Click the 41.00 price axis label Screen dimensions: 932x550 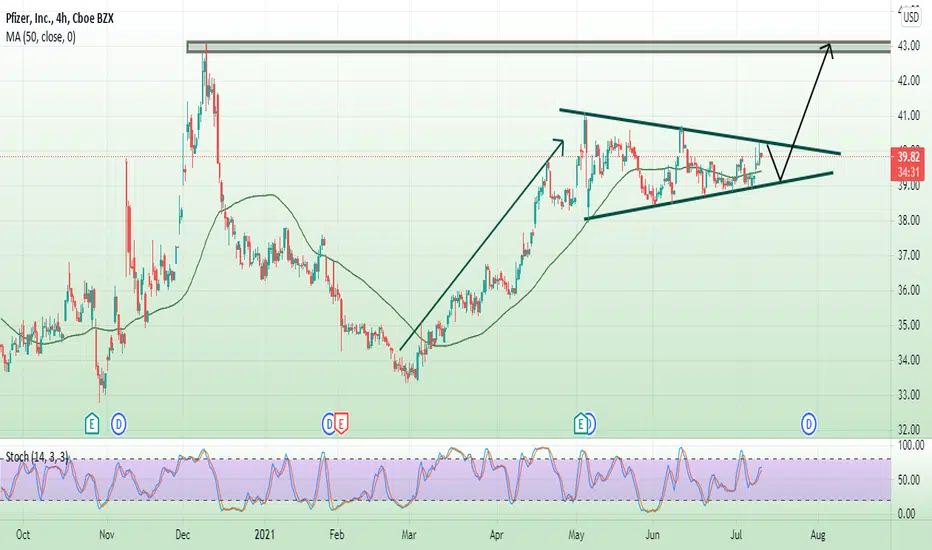coord(909,116)
